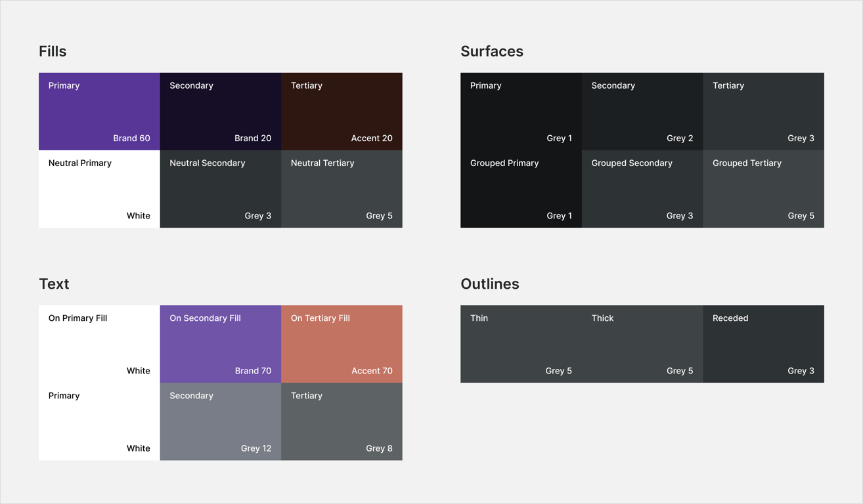The image size is (863, 504).
Task: Pick the Neutral Tertiary Grey 5 swatch
Action: pos(342,188)
